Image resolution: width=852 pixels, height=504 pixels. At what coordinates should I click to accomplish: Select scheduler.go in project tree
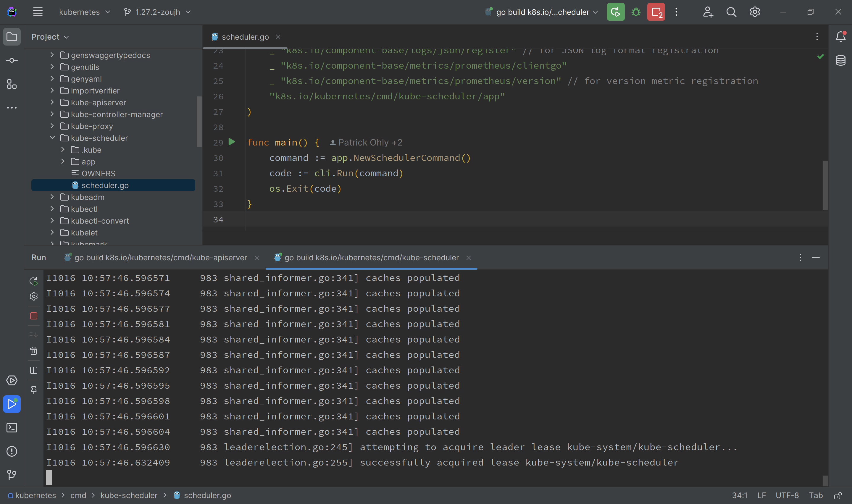113,185
